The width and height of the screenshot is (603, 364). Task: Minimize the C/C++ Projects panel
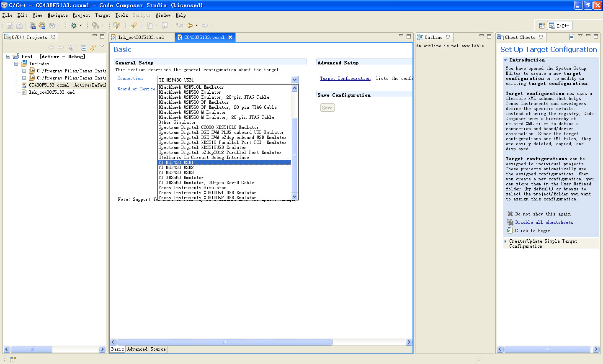pos(95,36)
